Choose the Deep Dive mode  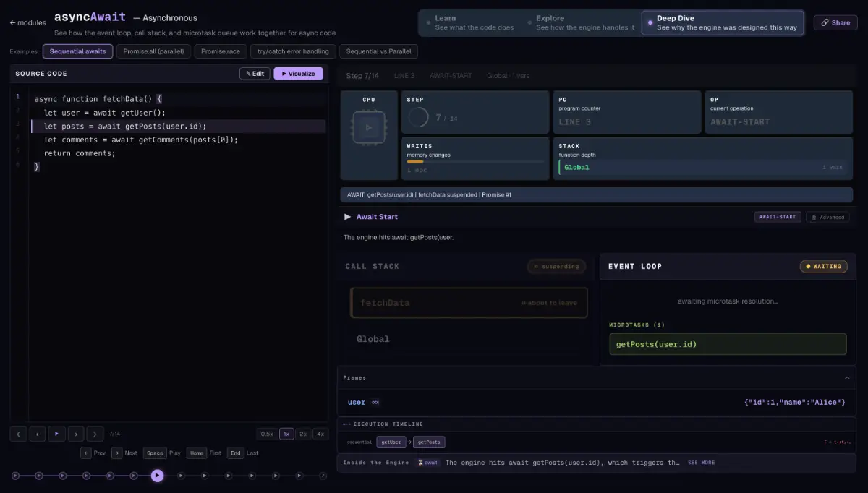(723, 22)
